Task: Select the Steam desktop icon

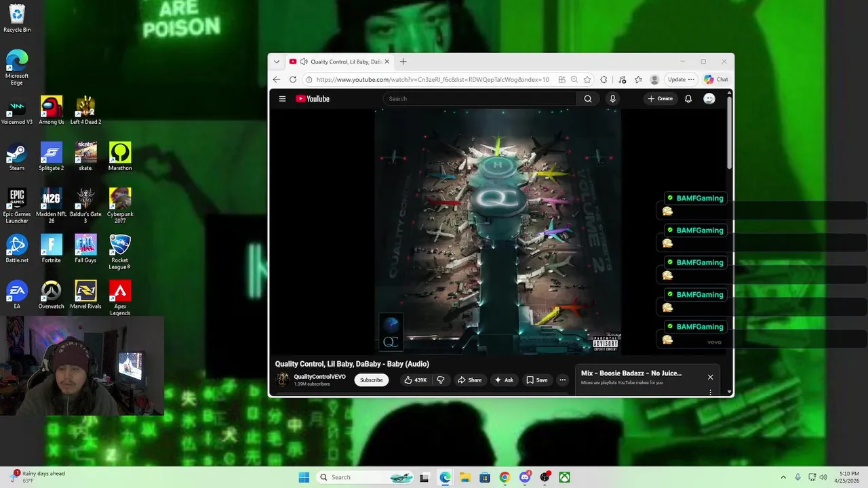Action: click(x=17, y=157)
